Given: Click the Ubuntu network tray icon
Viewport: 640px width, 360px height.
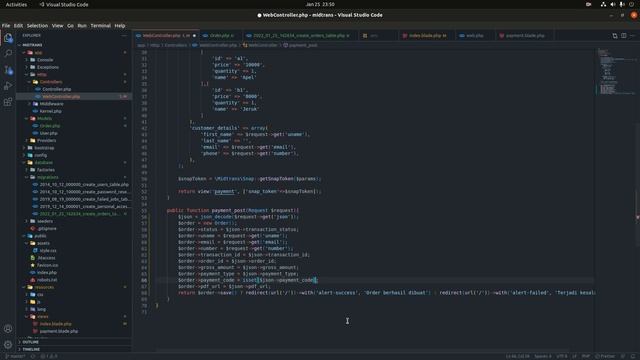Looking at the screenshot, I should pos(603,4).
